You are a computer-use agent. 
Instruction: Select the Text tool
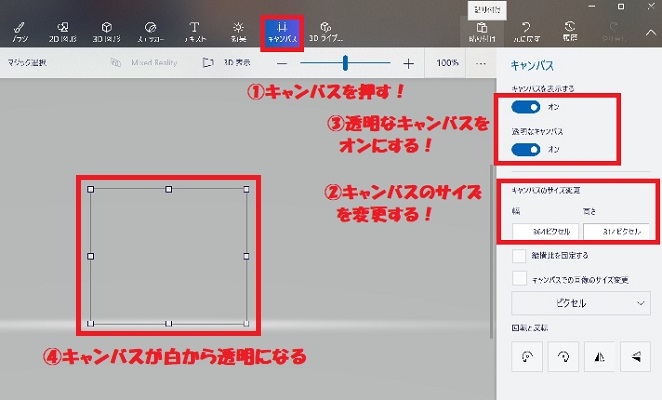point(194,32)
